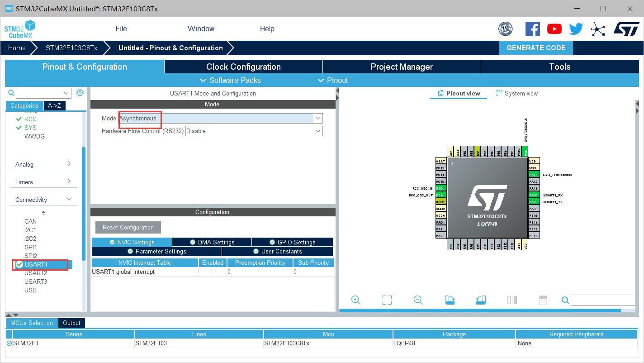Open the STM32CubeMX YouTube channel icon
Image resolution: width=644 pixels, height=363 pixels.
554,29
